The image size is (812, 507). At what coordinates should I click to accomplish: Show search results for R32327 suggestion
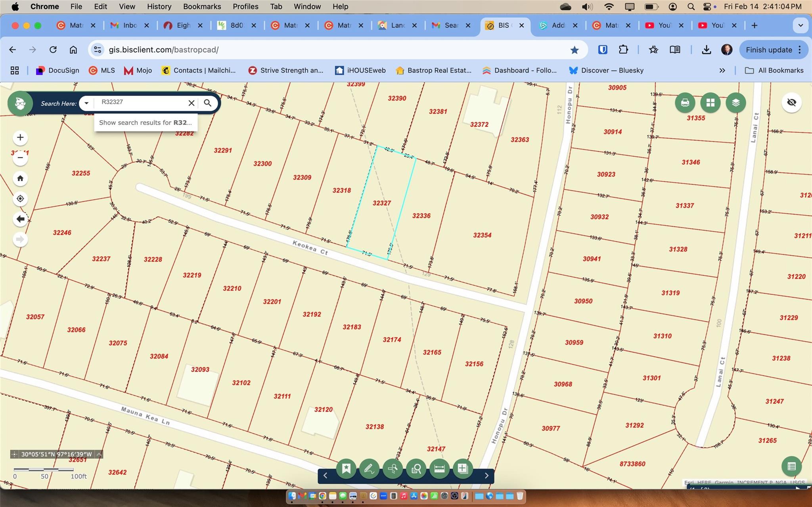pyautogui.click(x=145, y=122)
